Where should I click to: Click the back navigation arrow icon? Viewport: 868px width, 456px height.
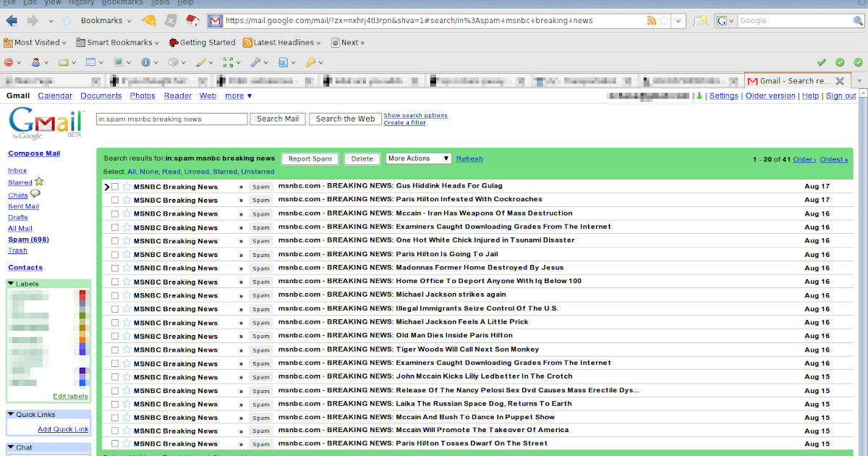click(x=10, y=20)
